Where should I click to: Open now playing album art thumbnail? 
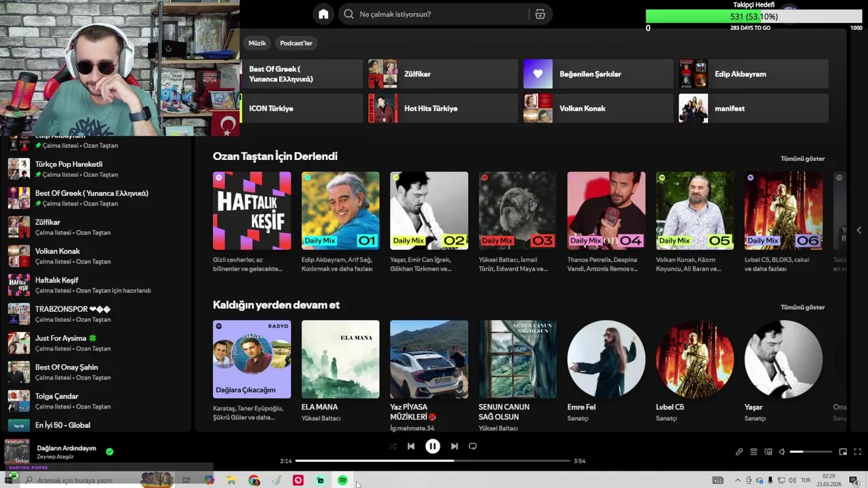17,451
